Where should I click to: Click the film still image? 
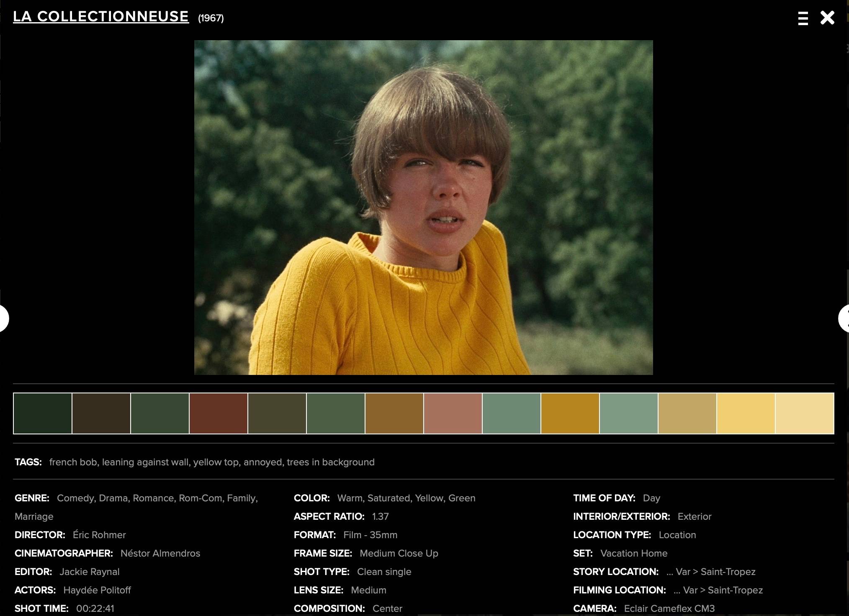423,208
